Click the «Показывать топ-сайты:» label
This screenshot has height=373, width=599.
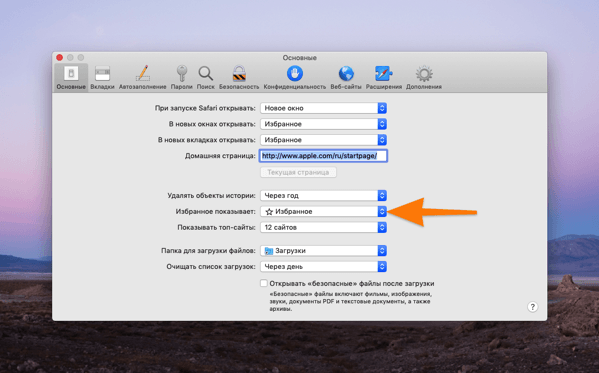(x=216, y=227)
